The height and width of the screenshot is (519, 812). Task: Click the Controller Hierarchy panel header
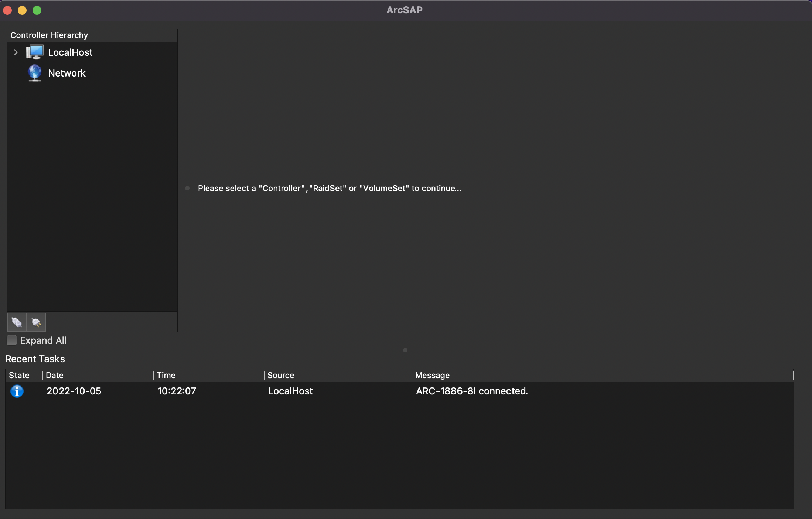(x=49, y=35)
